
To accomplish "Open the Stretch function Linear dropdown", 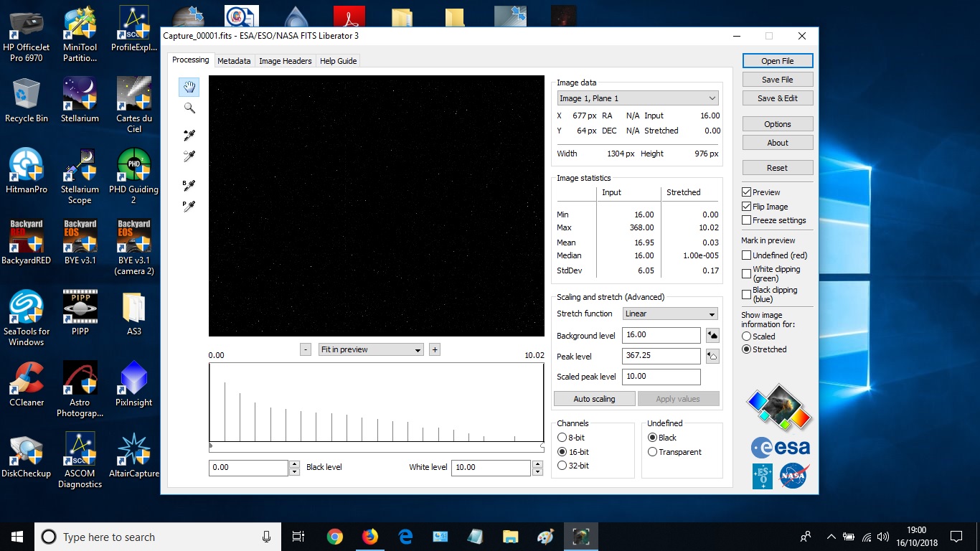I will (x=670, y=314).
